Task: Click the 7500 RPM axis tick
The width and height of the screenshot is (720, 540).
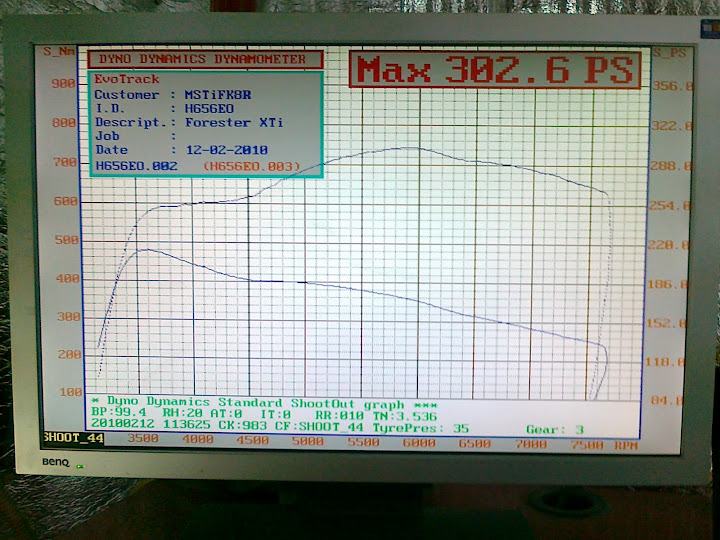Action: coord(587,445)
